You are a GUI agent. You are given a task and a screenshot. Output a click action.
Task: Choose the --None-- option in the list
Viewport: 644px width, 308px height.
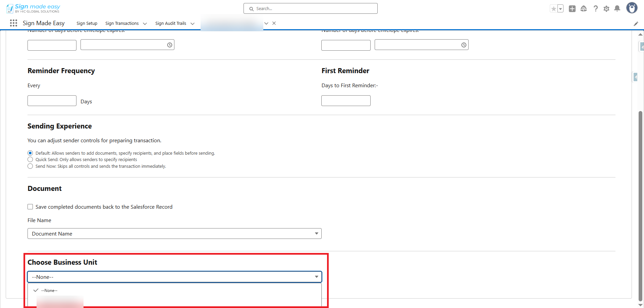coord(174,291)
